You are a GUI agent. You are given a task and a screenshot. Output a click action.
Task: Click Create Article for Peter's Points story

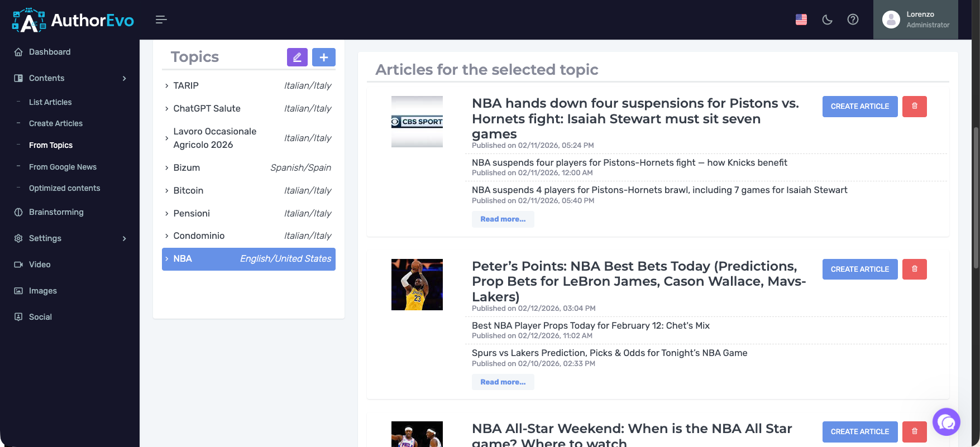[860, 269]
